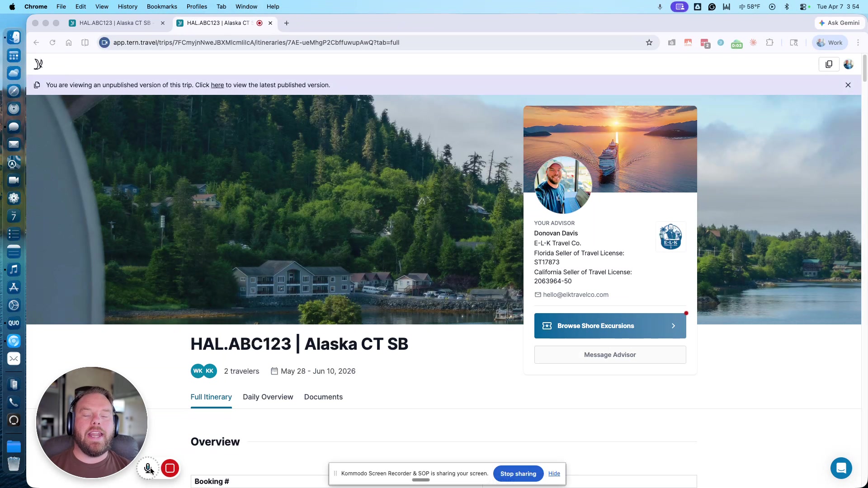The image size is (868, 488).
Task: Click the Tern logo icon
Action: click(38, 64)
